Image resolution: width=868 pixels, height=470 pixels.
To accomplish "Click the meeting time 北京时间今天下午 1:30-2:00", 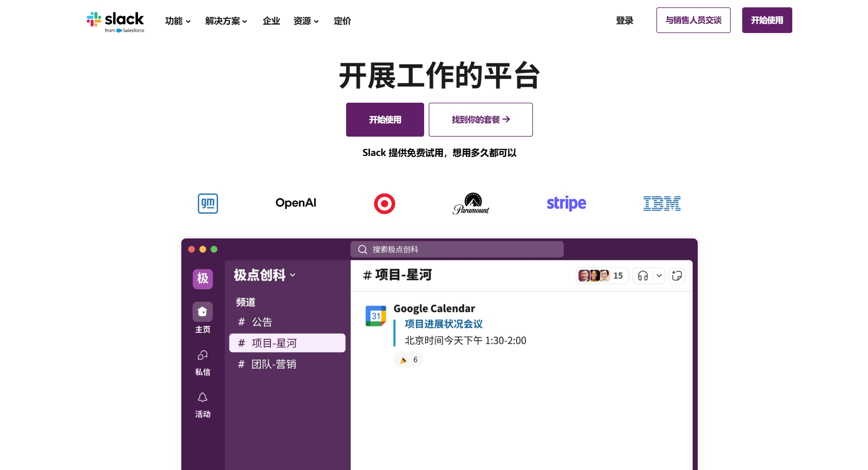I will pos(465,341).
